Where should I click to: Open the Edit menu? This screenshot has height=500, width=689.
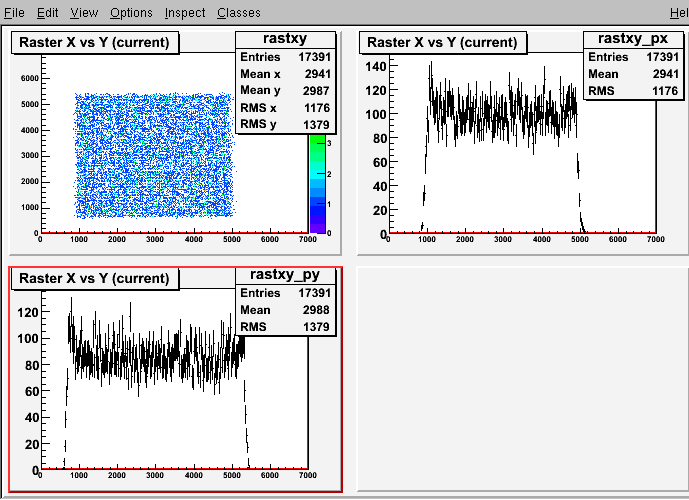point(47,13)
